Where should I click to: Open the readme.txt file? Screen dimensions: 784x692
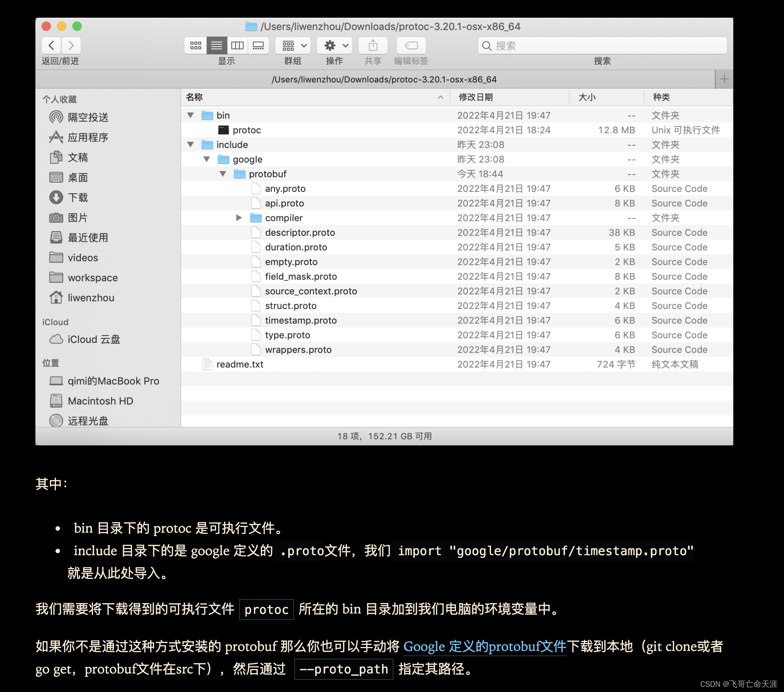tap(239, 364)
